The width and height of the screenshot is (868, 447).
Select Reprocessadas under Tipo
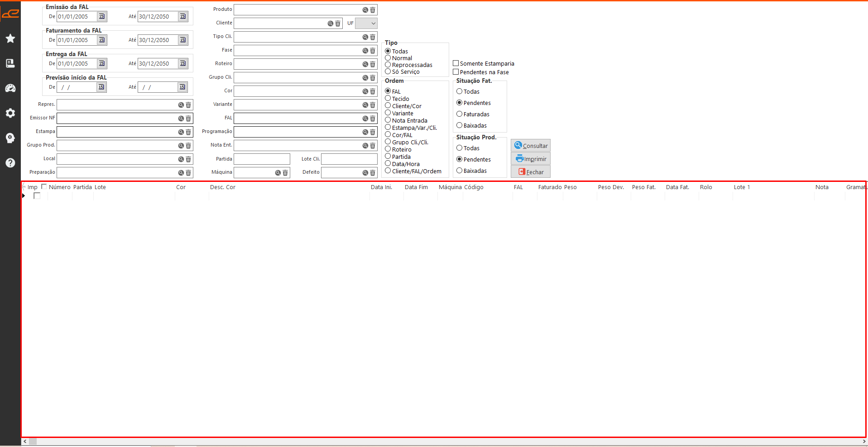point(388,65)
